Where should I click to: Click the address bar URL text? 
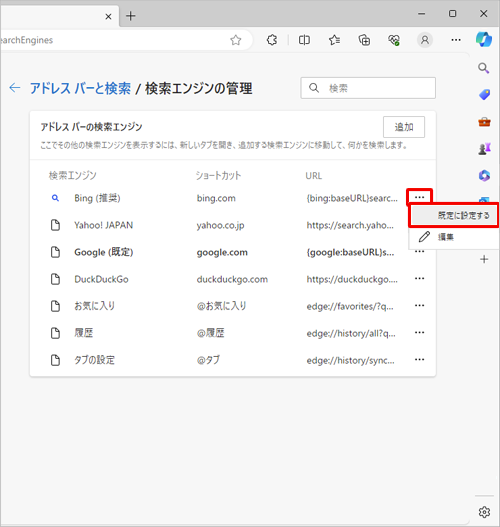[x=26, y=40]
